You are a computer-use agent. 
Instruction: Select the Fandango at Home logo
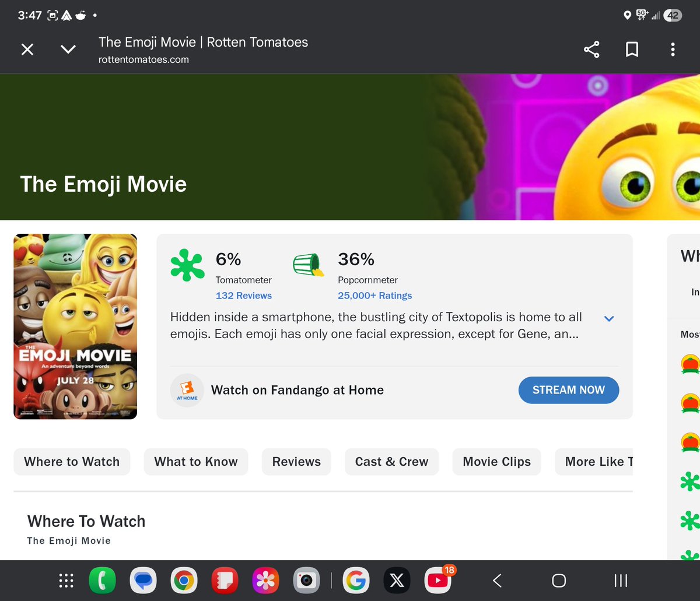click(x=187, y=390)
